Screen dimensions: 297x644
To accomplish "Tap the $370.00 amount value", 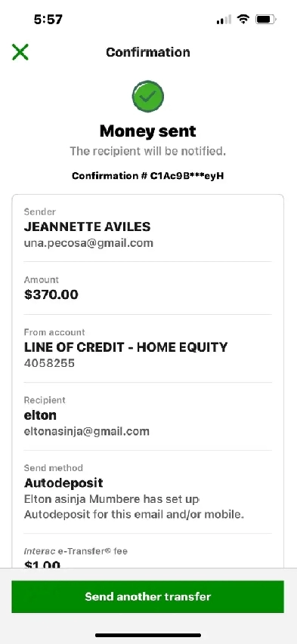I will 51,294.
